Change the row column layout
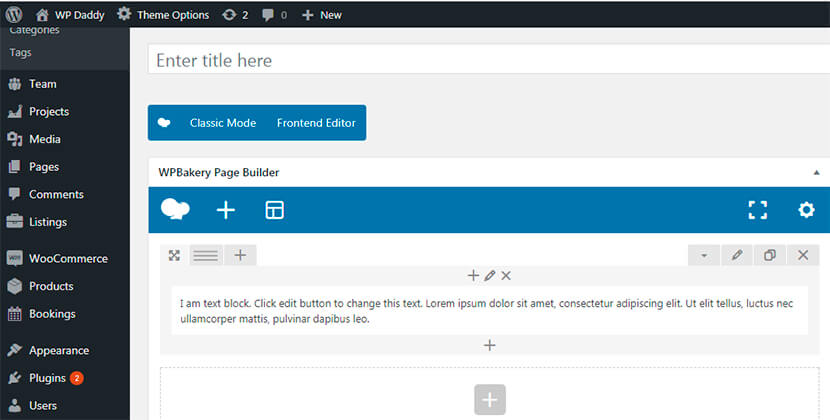This screenshot has height=420, width=830. point(206,256)
